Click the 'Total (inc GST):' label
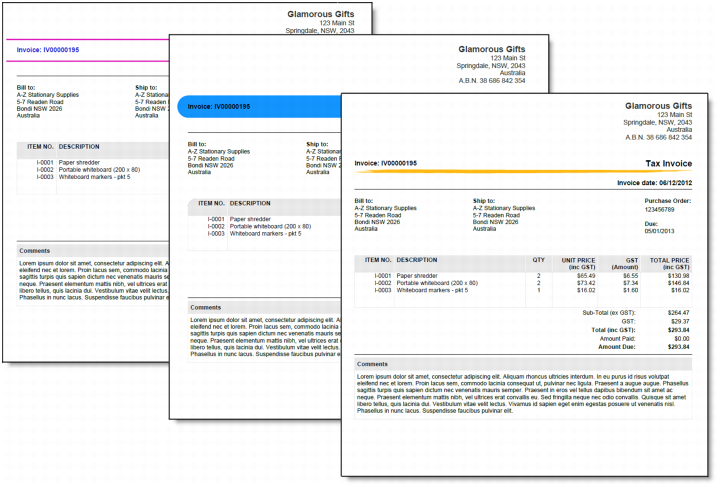This screenshot has width=718, height=486. (613, 330)
